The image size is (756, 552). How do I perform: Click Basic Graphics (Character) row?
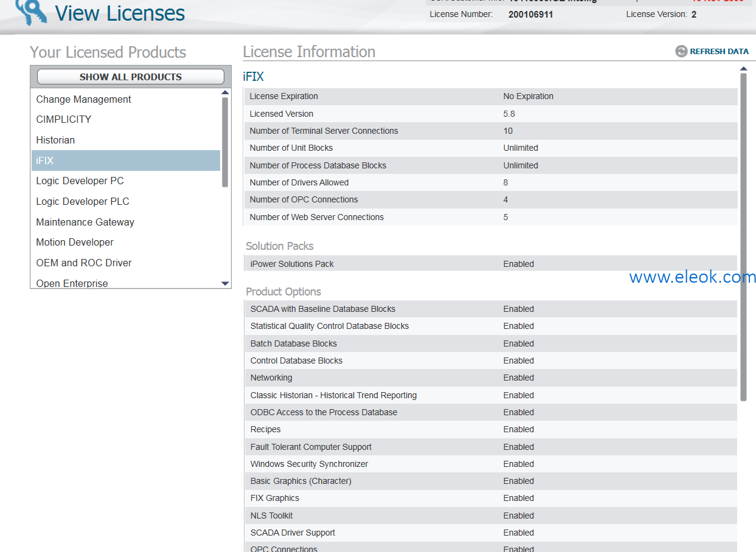490,481
